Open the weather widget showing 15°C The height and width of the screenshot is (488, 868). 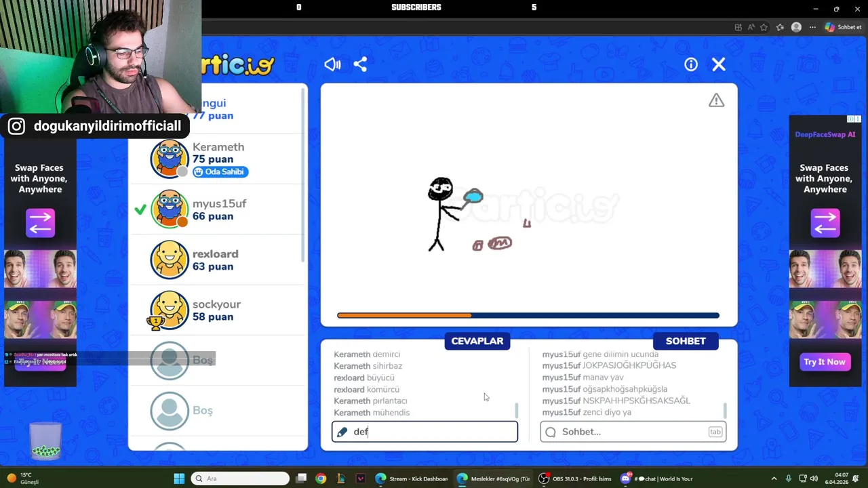coord(22,479)
